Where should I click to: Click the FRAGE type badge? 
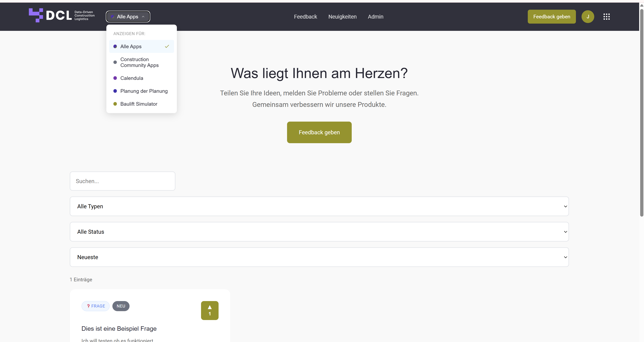(x=95, y=306)
